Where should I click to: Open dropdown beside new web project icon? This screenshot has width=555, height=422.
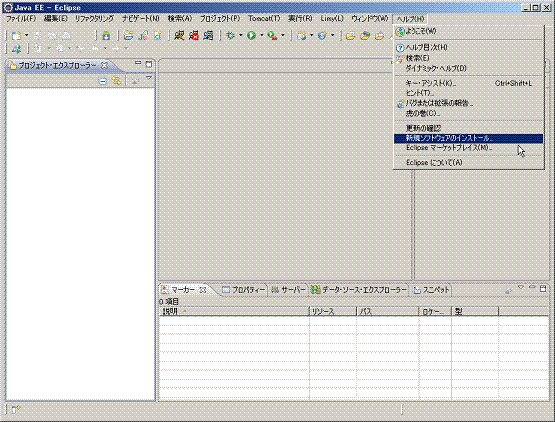click(311, 35)
